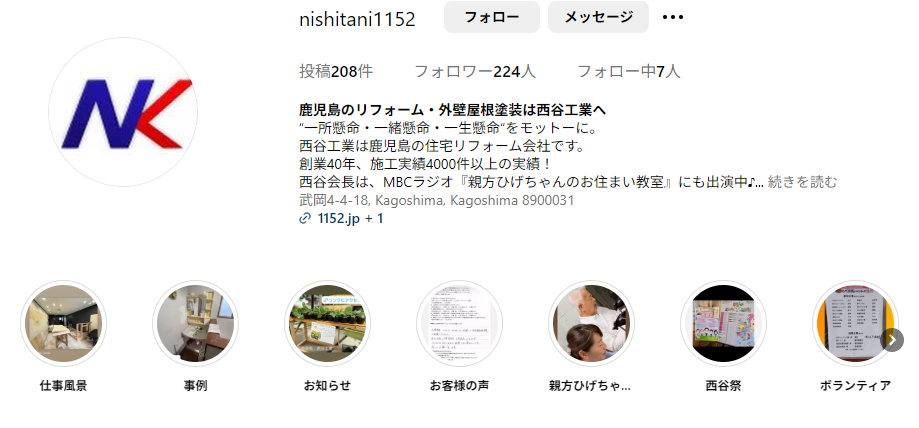The image size is (919, 428).
Task: Open the ボランティア highlight circle
Action: click(x=855, y=323)
